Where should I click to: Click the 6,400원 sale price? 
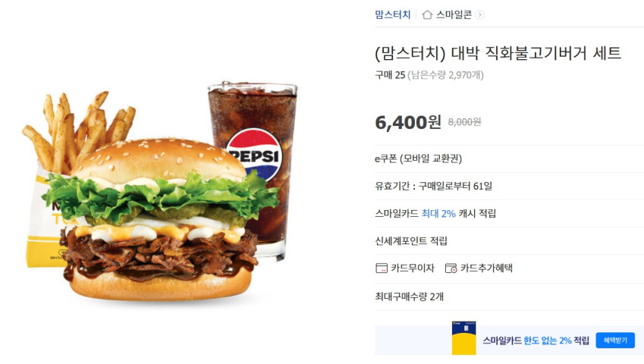pos(408,122)
